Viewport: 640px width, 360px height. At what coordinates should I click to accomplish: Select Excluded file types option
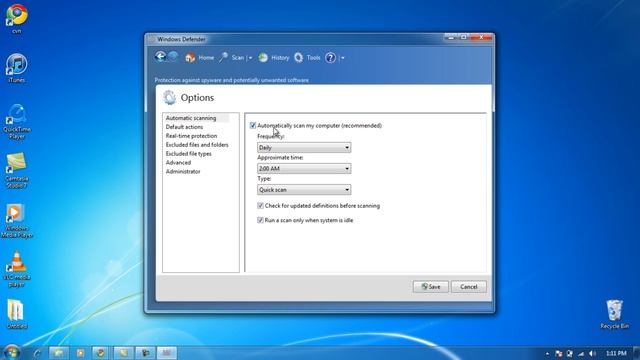(189, 154)
